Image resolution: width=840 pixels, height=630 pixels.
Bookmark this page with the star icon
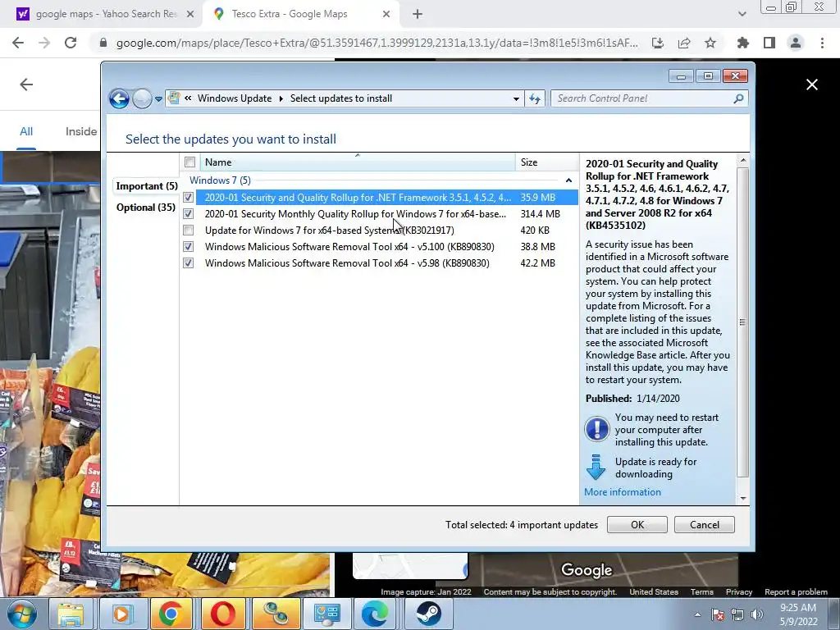[x=710, y=43]
